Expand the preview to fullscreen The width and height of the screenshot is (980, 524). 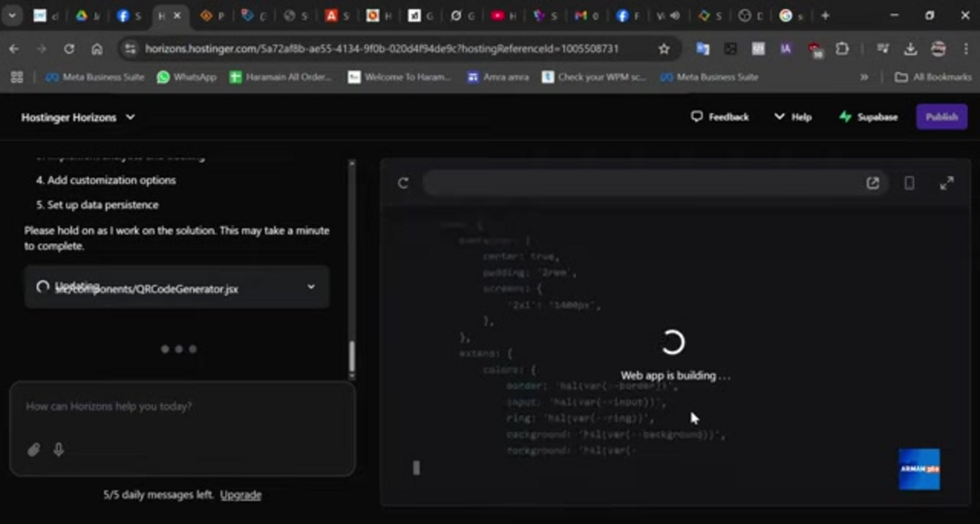coord(946,183)
